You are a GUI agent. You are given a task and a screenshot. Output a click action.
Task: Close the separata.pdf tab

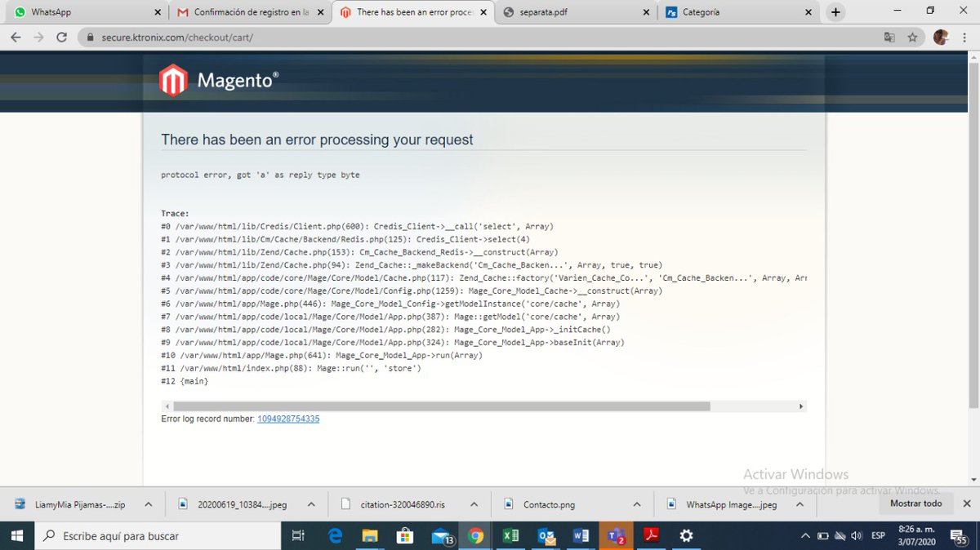(646, 12)
